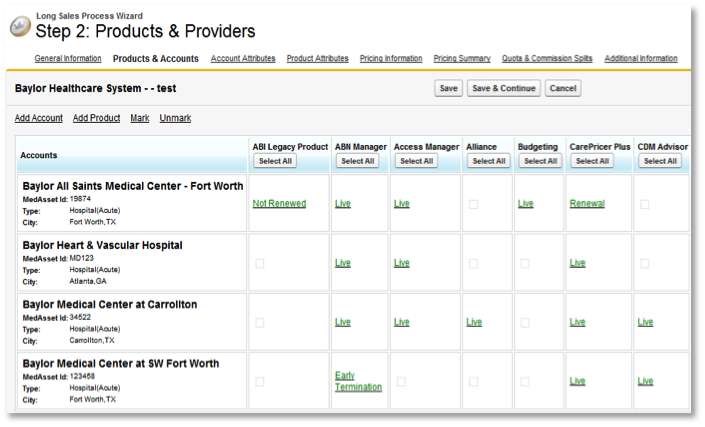
Task: Click the wizard logo icon in header
Action: tap(19, 27)
